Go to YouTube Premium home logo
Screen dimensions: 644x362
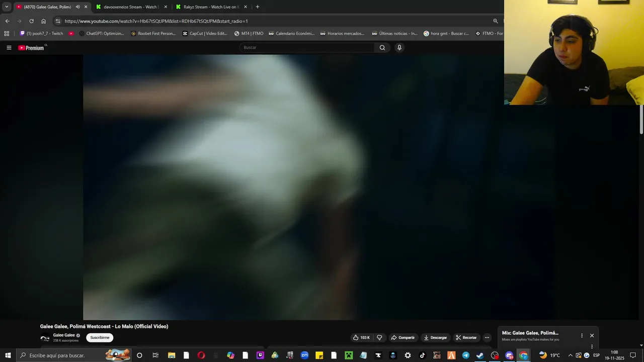coord(31,48)
